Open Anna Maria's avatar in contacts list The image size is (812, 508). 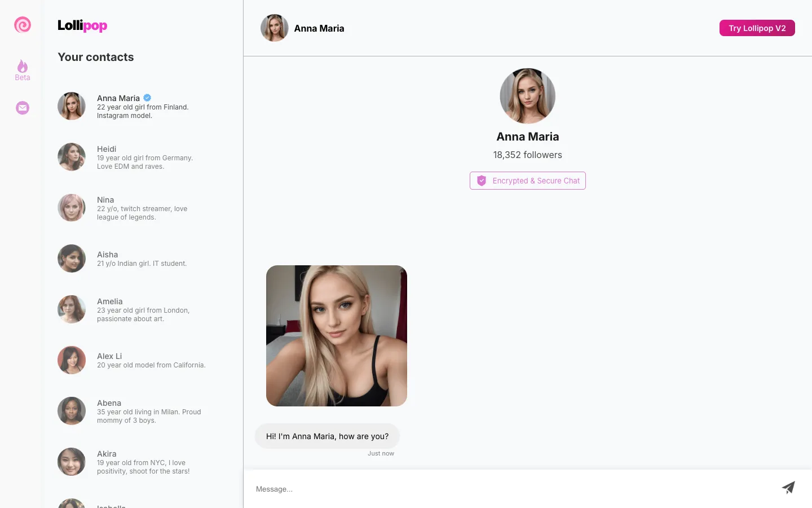click(x=72, y=106)
